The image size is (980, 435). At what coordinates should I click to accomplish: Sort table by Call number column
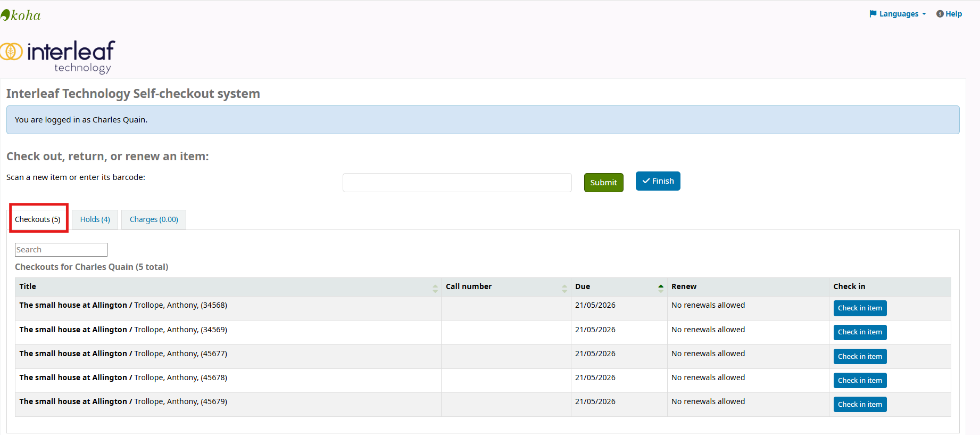(506, 286)
